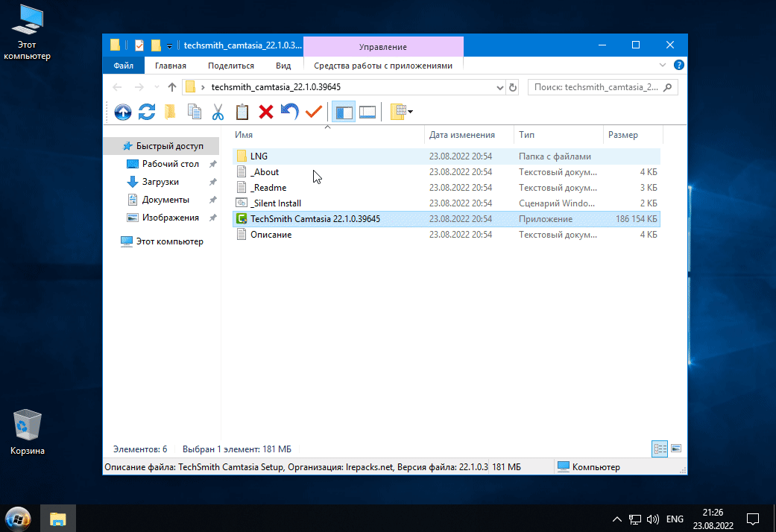Select the _About file
The image size is (776, 532).
point(446,172)
